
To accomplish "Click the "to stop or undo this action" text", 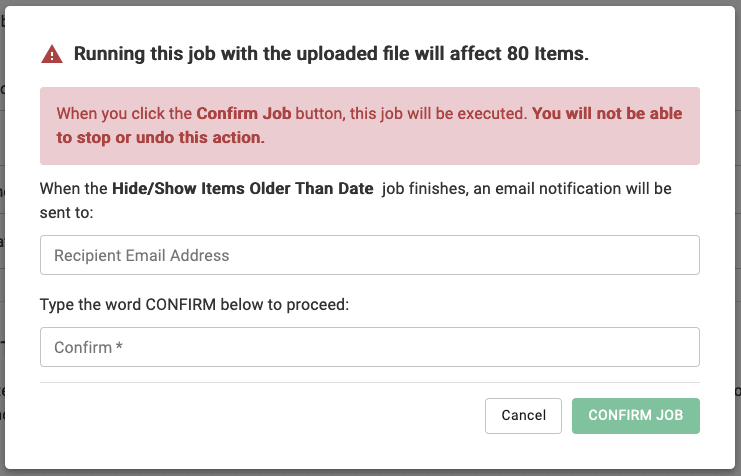I will click(160, 138).
